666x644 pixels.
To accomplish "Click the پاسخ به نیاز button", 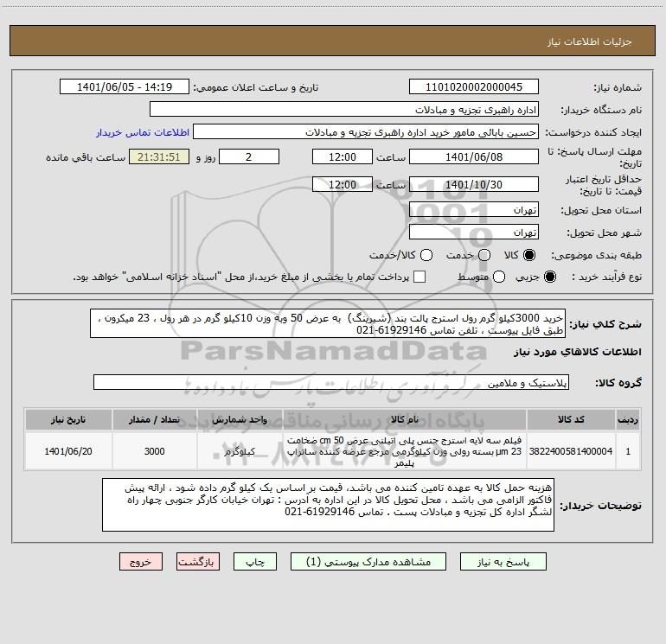I will click(503, 562).
